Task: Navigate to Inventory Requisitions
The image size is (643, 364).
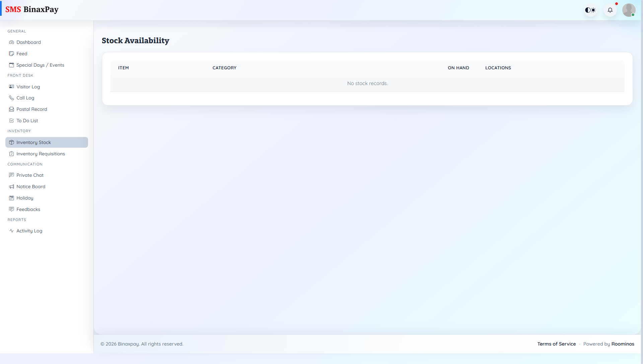Action: click(41, 154)
